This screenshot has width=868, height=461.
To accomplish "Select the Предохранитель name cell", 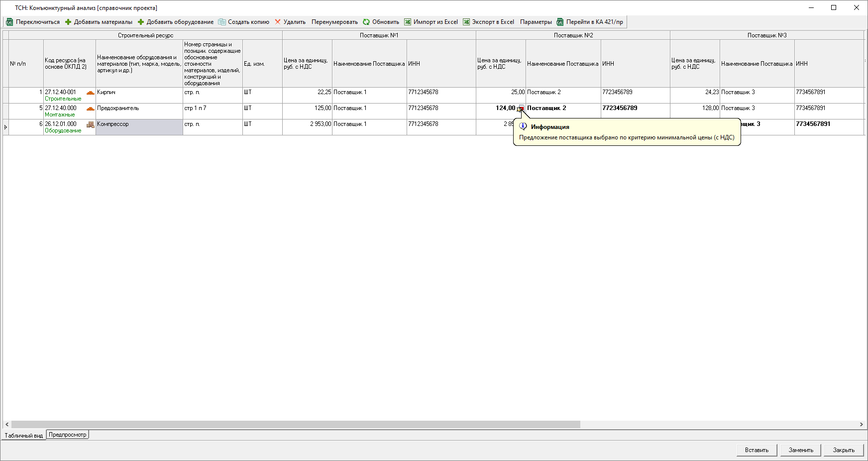I will pos(139,111).
